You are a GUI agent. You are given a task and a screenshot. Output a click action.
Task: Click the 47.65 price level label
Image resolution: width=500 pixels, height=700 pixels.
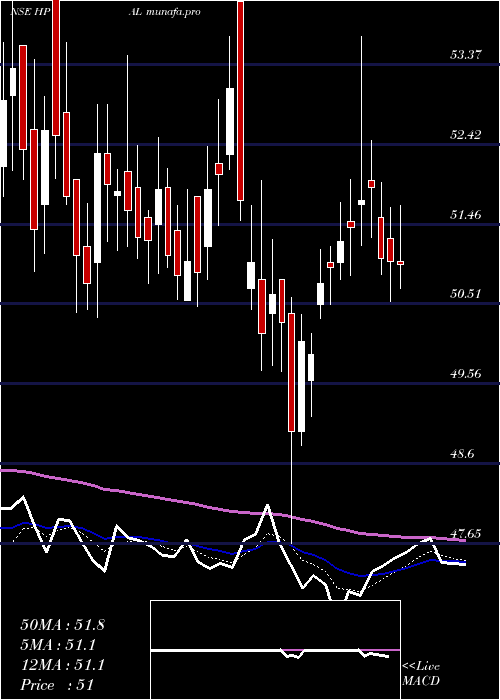pos(465,533)
